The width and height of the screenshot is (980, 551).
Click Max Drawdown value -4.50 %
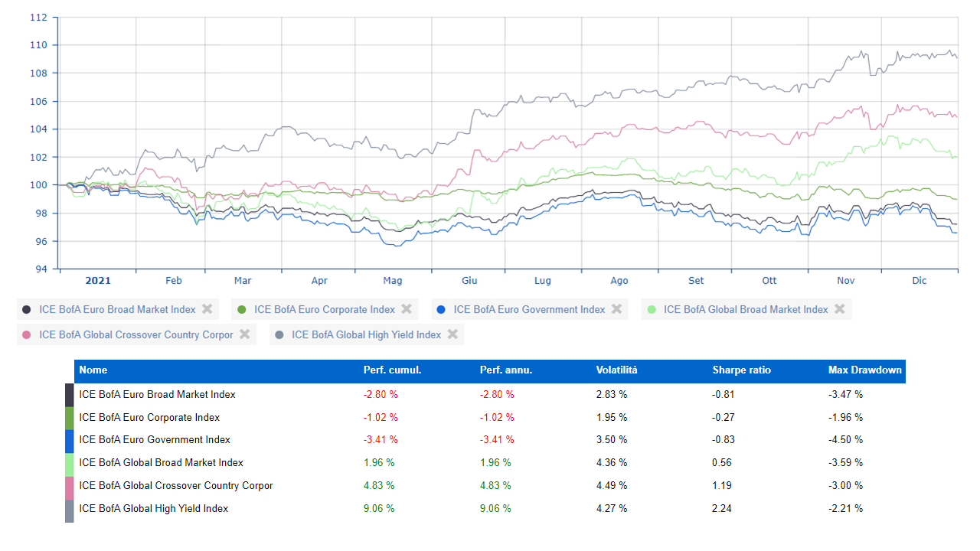(x=846, y=440)
